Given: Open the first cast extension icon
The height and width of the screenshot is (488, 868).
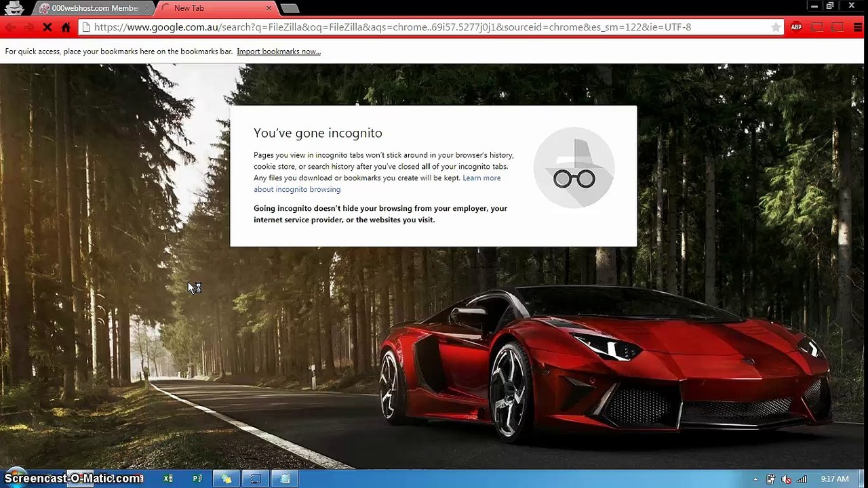Looking at the screenshot, I should click(x=817, y=27).
